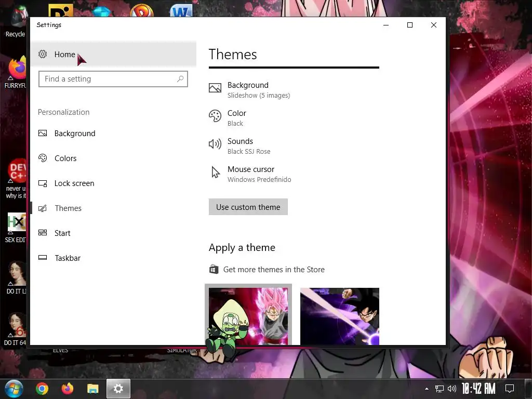Click the volume tray icon
Viewport: 532px width, 399px height.
point(452,389)
